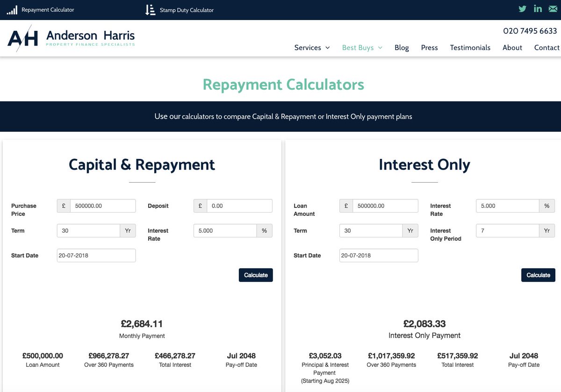
Task: Open the About page
Action: (512, 48)
